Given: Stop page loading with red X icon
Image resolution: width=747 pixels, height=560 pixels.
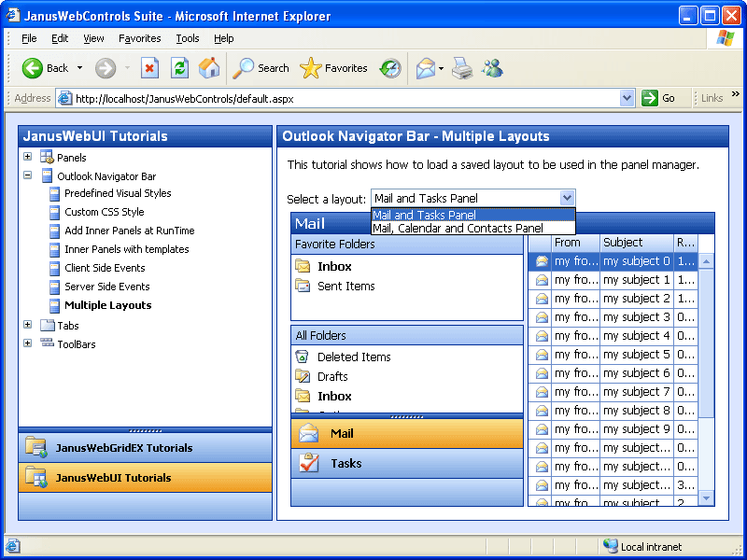Looking at the screenshot, I should (x=149, y=68).
